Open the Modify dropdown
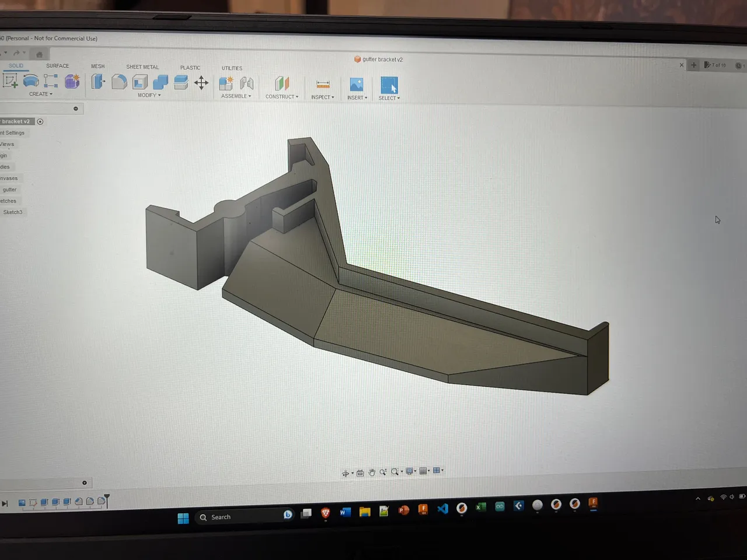747x560 pixels. click(149, 95)
